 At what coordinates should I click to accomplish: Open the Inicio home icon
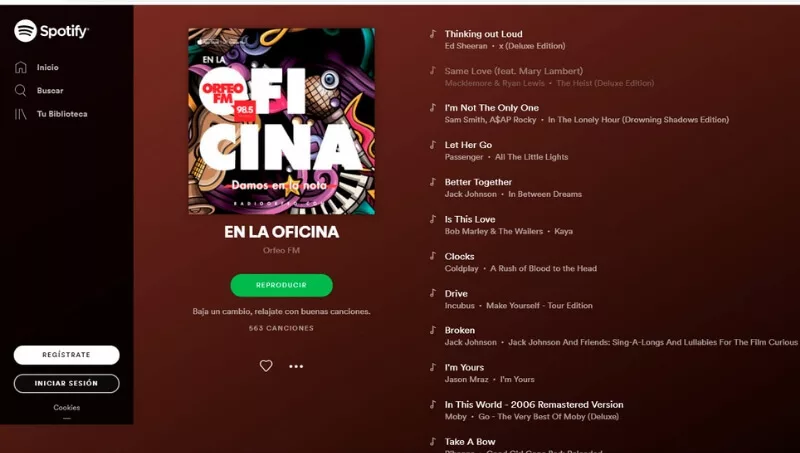[20, 67]
